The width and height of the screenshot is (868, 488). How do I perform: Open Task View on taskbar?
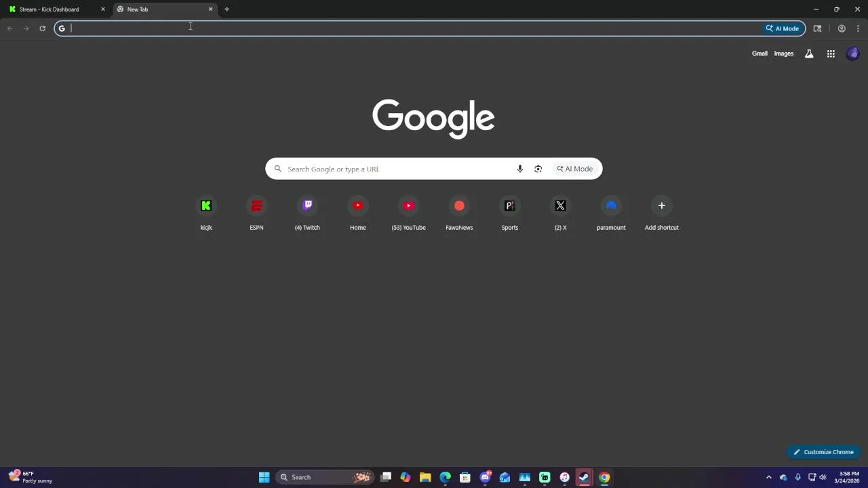tap(386, 477)
